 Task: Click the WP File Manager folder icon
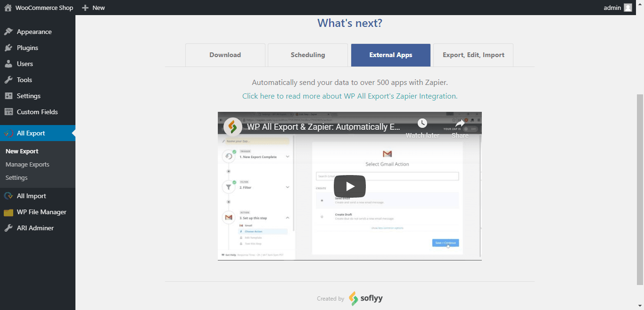[x=8, y=212]
